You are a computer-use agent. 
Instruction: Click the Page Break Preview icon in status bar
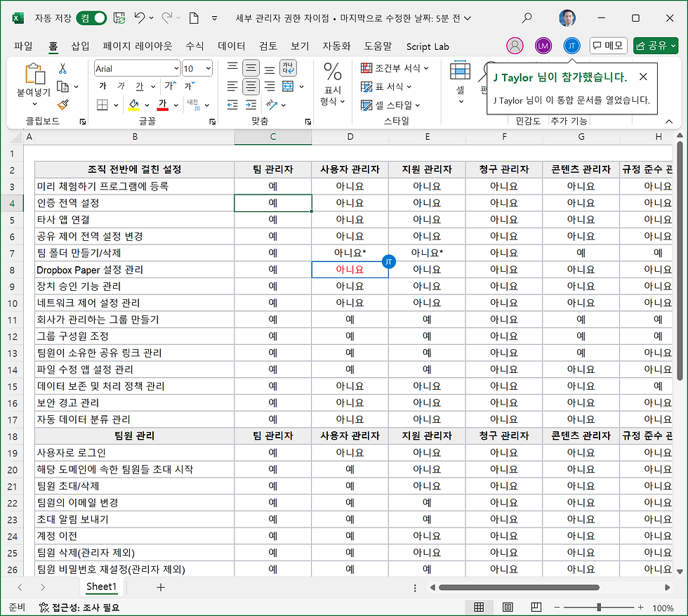(x=536, y=607)
